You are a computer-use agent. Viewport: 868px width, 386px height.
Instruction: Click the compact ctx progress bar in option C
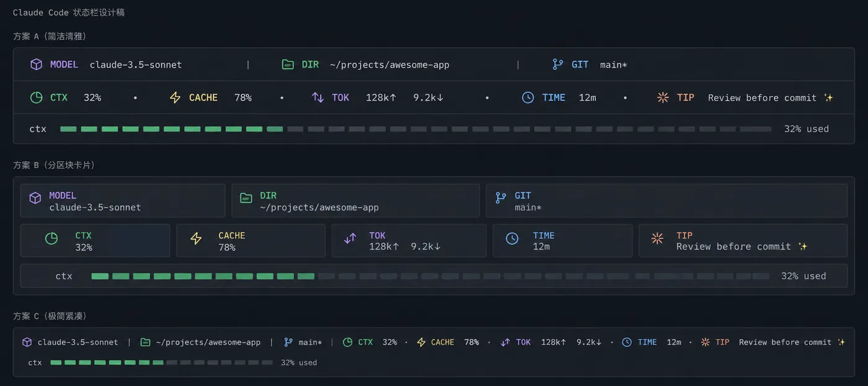click(161, 362)
